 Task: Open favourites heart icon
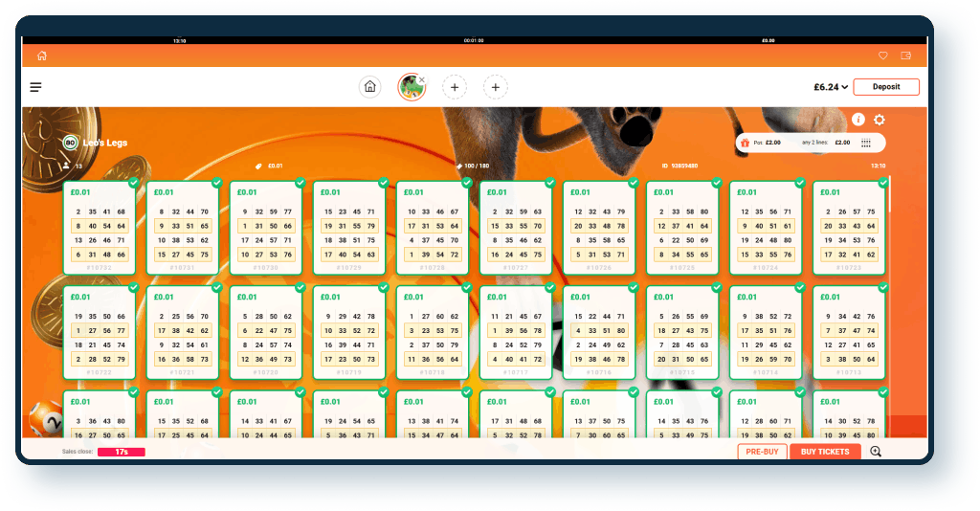click(883, 56)
